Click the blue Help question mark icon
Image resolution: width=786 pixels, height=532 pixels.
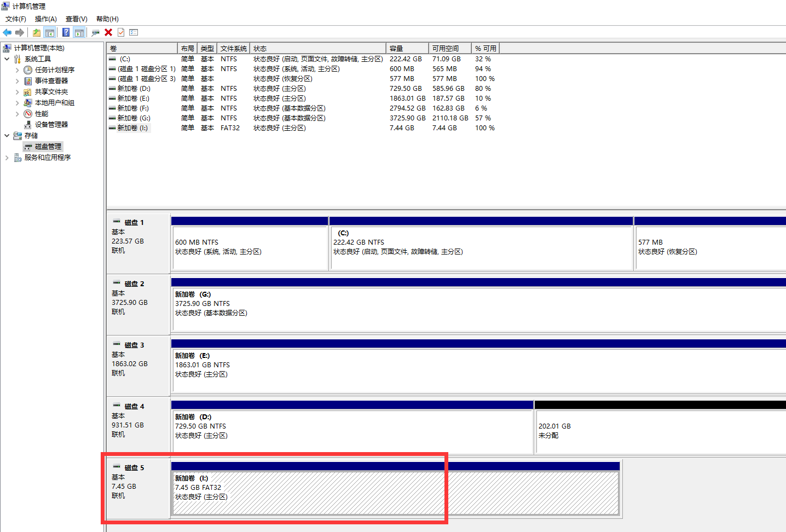pos(66,32)
